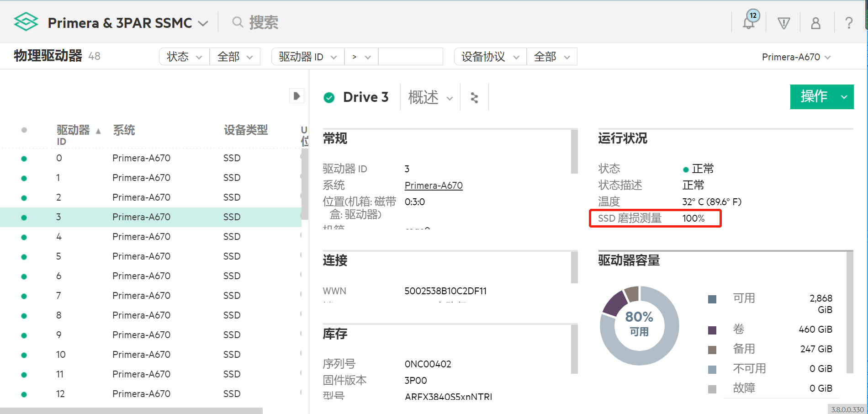
Task: Click the 卷 purple legend swatch
Action: tap(712, 330)
